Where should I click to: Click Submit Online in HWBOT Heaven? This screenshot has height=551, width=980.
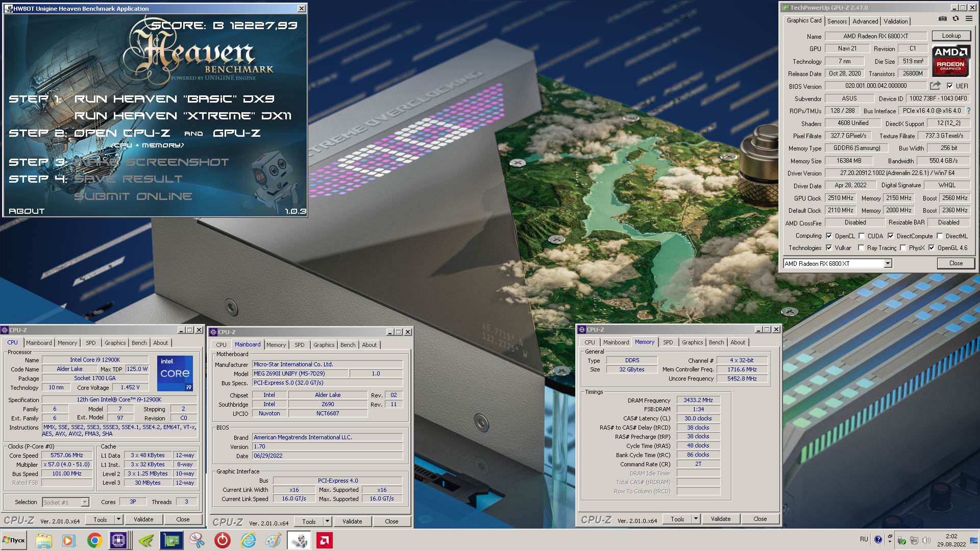133,196
